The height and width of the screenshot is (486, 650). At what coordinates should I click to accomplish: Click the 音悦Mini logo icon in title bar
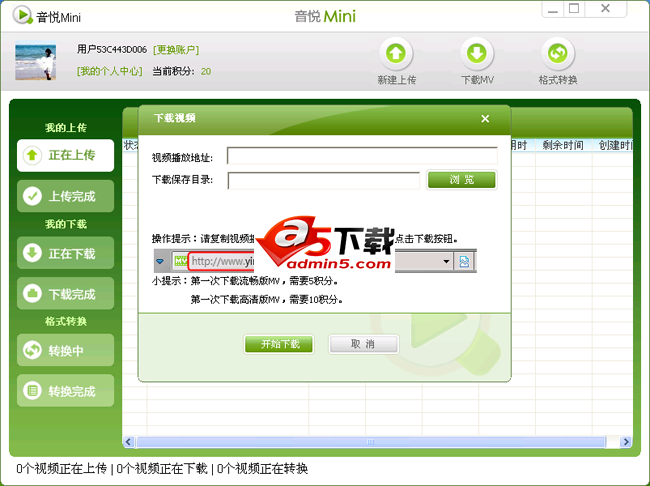pyautogui.click(x=22, y=15)
